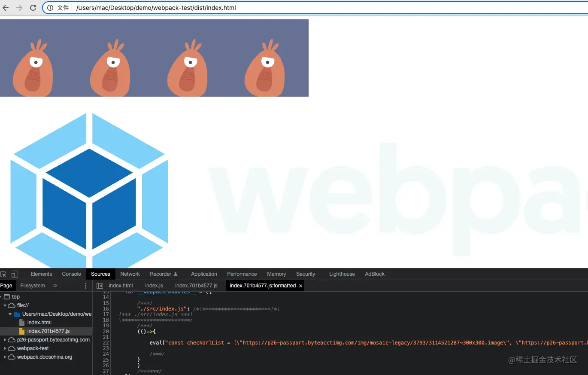This screenshot has height=375, width=588.
Task: Open the Security tab
Action: 306,274
